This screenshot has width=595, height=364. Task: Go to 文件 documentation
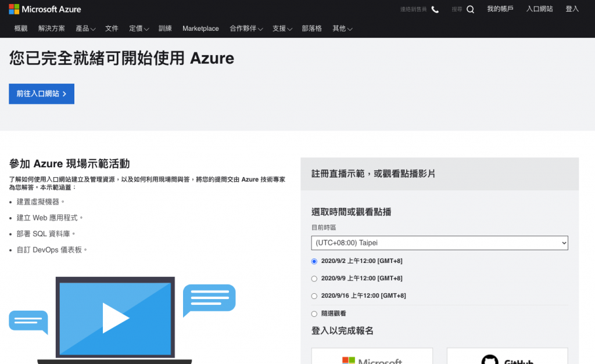tap(112, 28)
